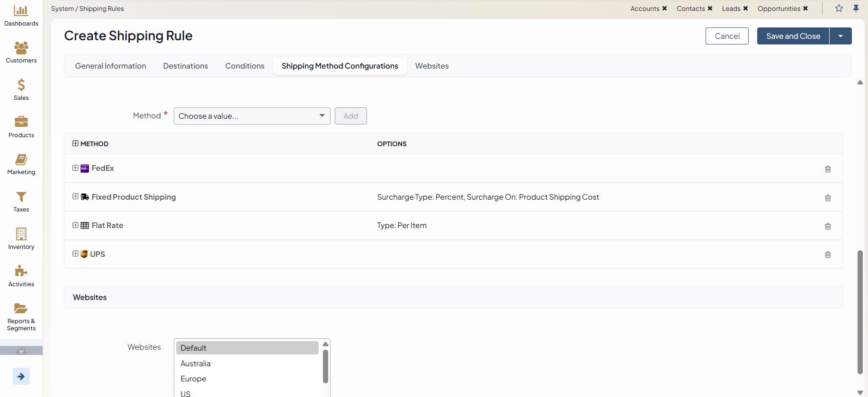Open the Customers menu icon

tap(21, 48)
